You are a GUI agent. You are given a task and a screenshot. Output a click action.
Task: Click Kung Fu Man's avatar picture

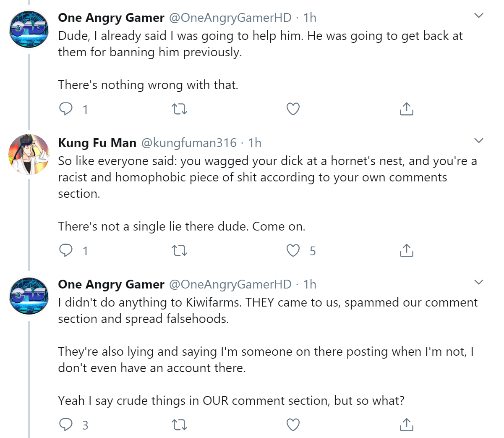point(29,155)
